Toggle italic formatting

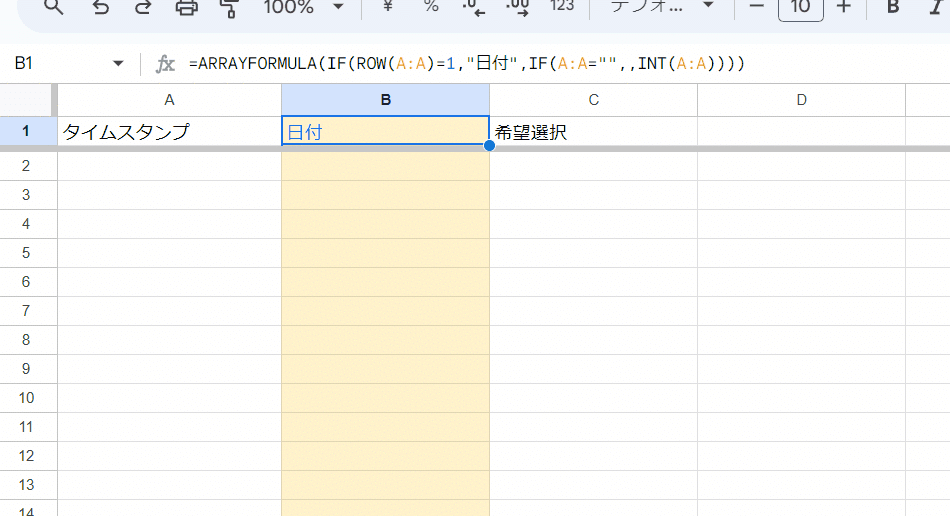935,7
